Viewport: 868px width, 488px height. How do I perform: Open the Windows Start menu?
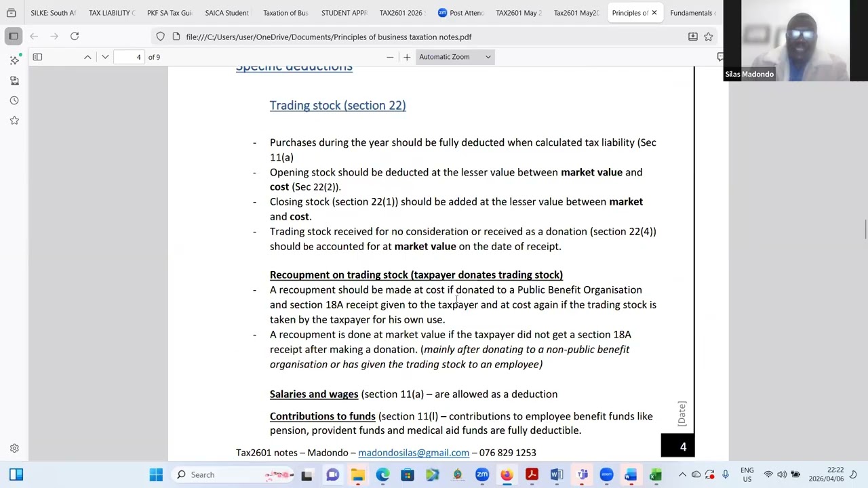point(156,474)
